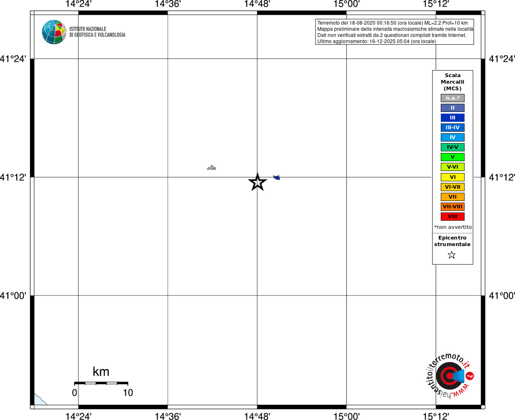Click the right 41°12' latitude label
Image resolution: width=515 pixels, height=420 pixels.
pos(502,177)
